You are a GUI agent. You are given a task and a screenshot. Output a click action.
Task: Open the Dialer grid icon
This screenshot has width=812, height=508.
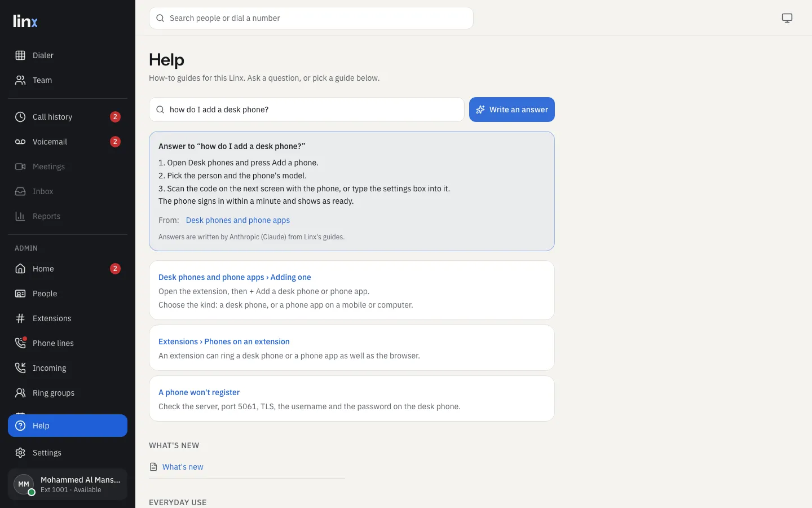pos(20,55)
